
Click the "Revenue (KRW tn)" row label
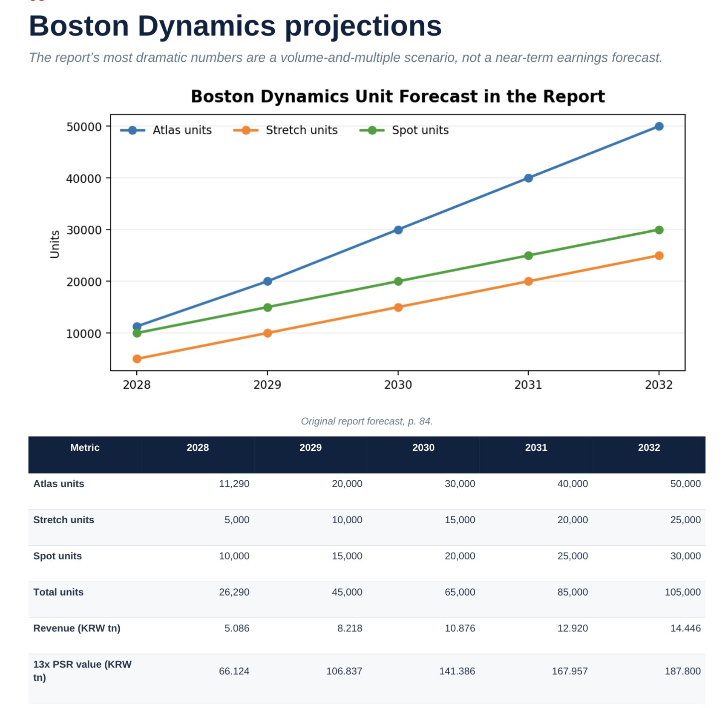[x=77, y=628]
